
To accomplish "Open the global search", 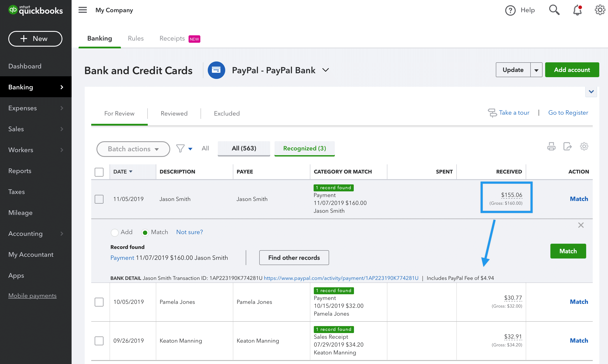I will tap(554, 10).
